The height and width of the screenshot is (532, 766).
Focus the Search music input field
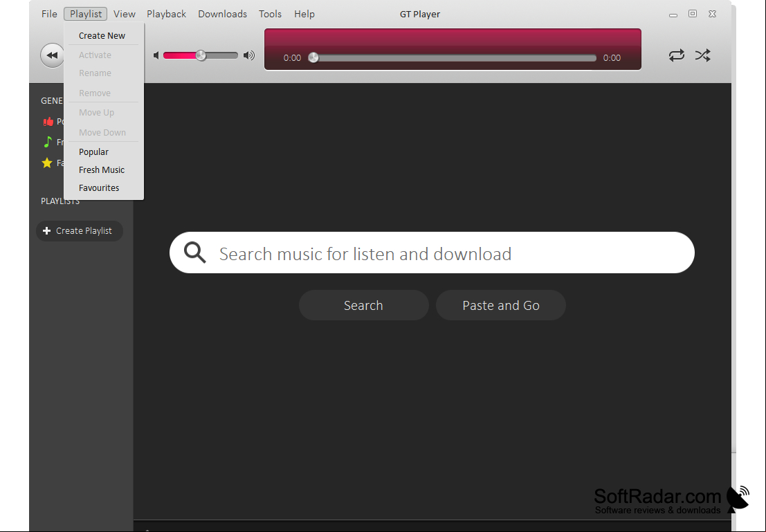pos(432,253)
